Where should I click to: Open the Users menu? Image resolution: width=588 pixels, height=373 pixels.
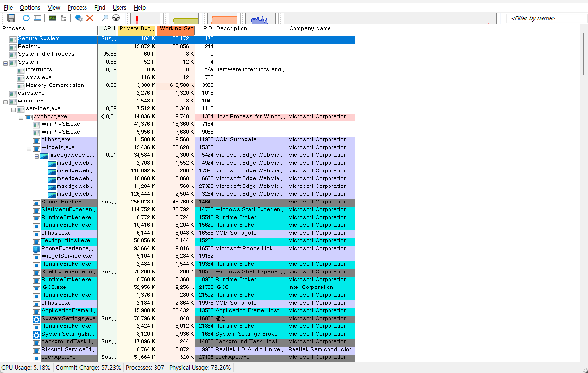120,7
